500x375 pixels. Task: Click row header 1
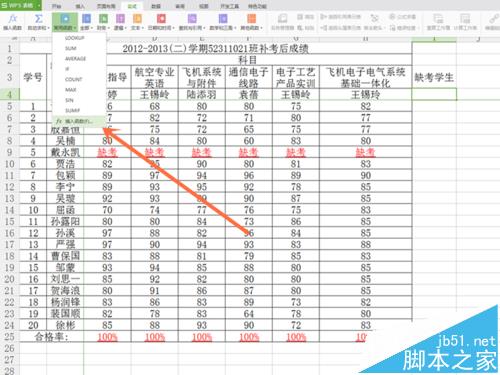click(x=9, y=49)
